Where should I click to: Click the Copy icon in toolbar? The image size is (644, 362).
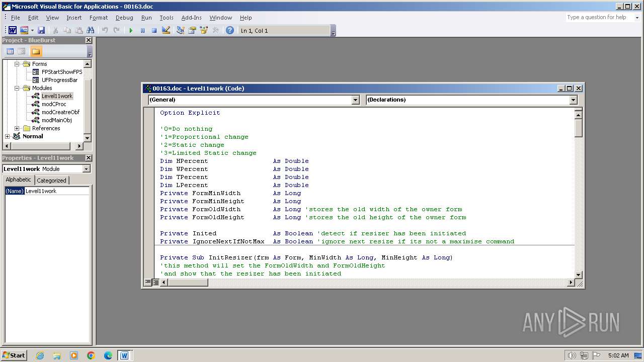pyautogui.click(x=67, y=31)
